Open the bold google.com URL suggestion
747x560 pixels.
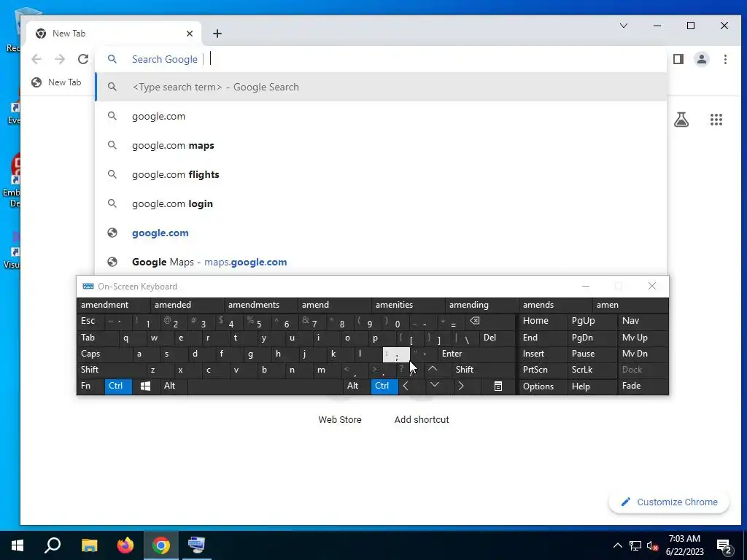pos(381,233)
